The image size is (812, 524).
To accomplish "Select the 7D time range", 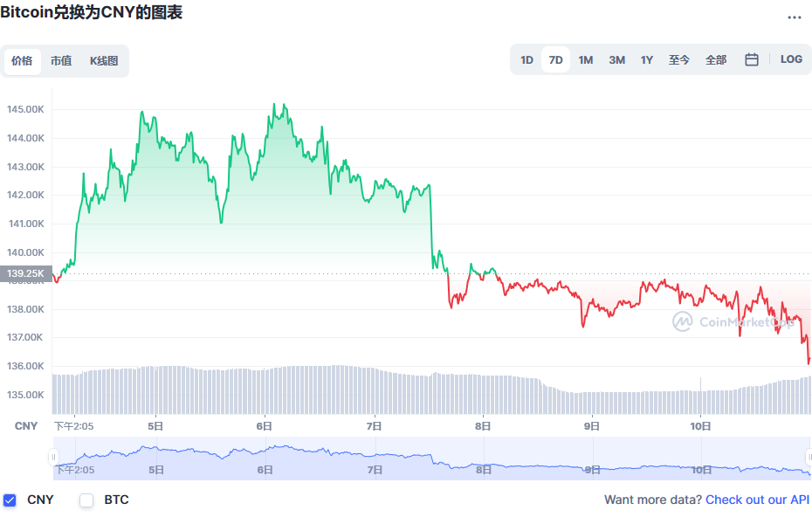I will 555,60.
